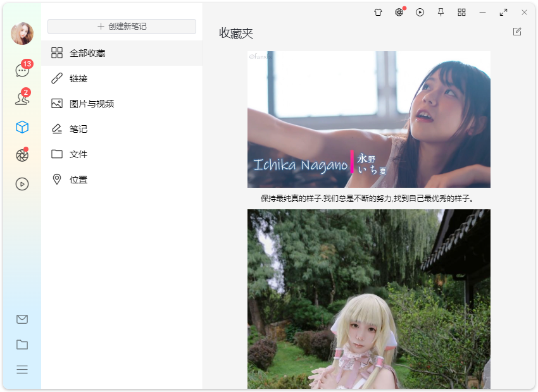This screenshot has height=392, width=538.
Task: Click the Ichika Nagano favorite thumbnail
Action: pyautogui.click(x=368, y=119)
